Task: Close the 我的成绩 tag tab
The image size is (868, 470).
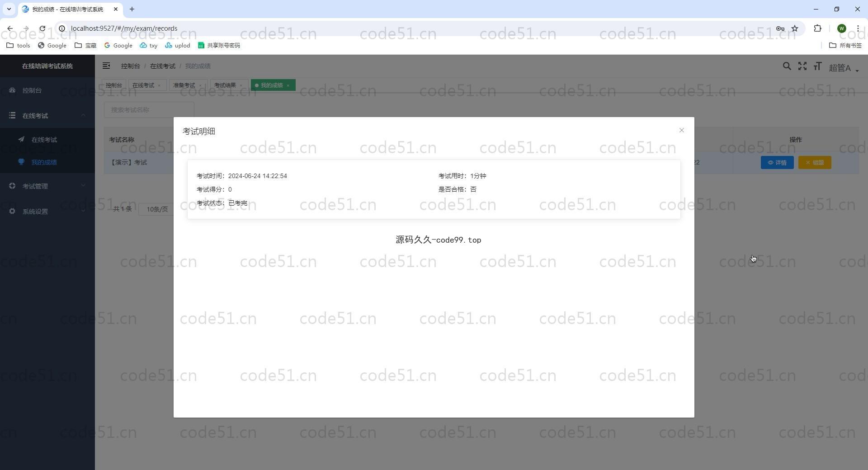Action: [x=288, y=85]
